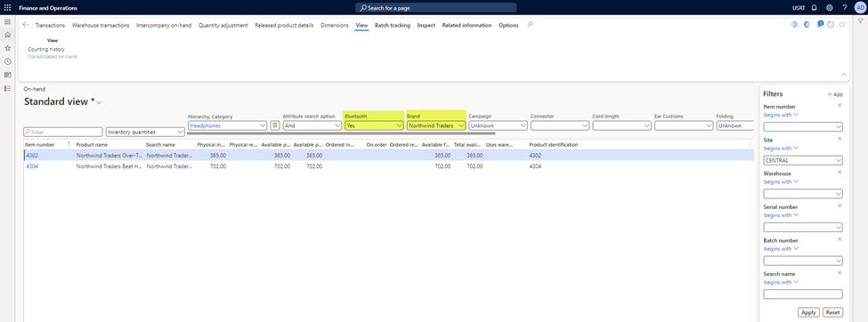The width and height of the screenshot is (868, 322).
Task: Open Workspaces icon in left sidebar
Action: click(x=7, y=75)
